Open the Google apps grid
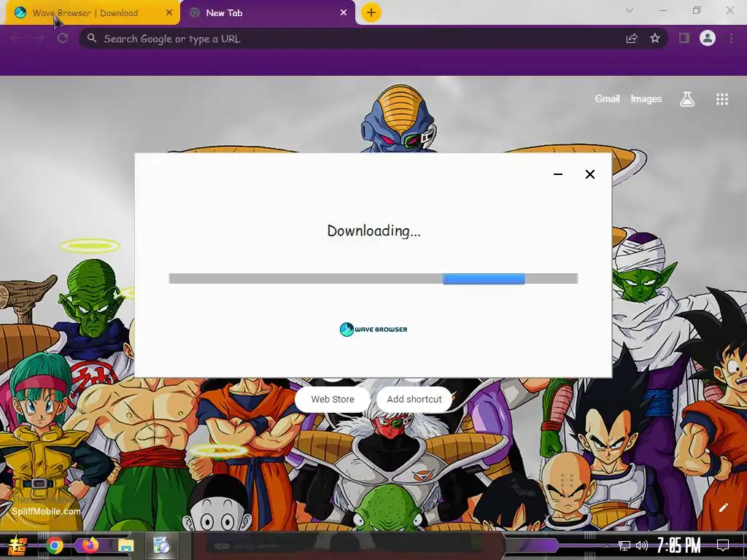The height and width of the screenshot is (560, 747). [722, 99]
